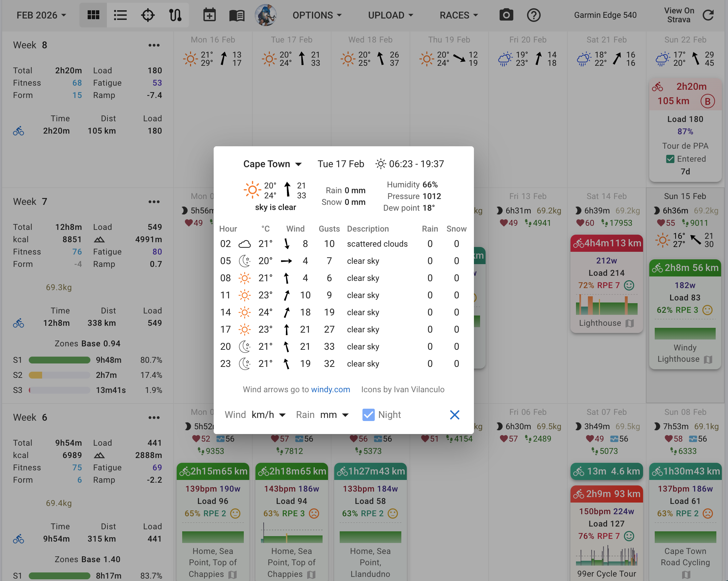The image size is (728, 581).
Task: Toggle the Tour de PPA Entered checkbox
Action: tap(670, 159)
